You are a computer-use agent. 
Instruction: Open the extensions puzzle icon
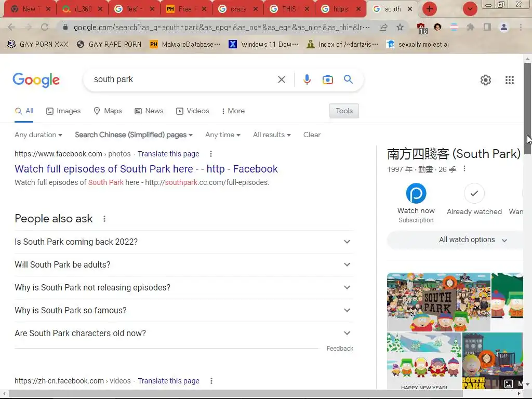coord(470,27)
